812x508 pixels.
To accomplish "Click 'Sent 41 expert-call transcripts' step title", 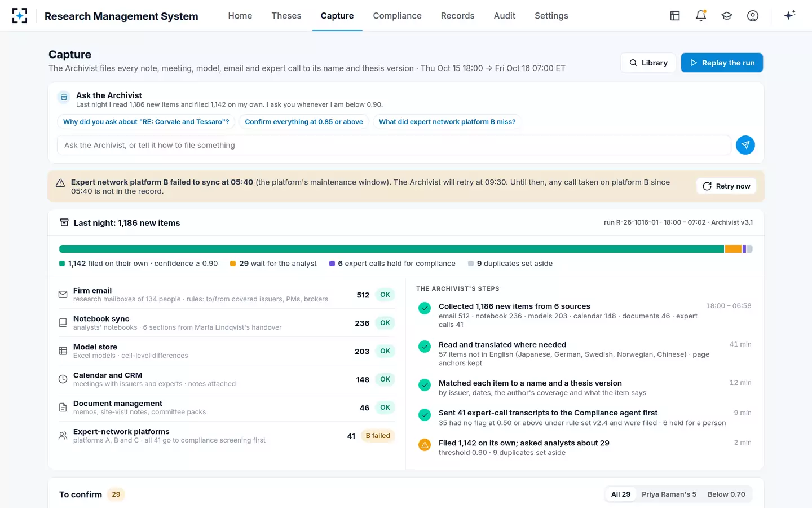I will [x=548, y=413].
